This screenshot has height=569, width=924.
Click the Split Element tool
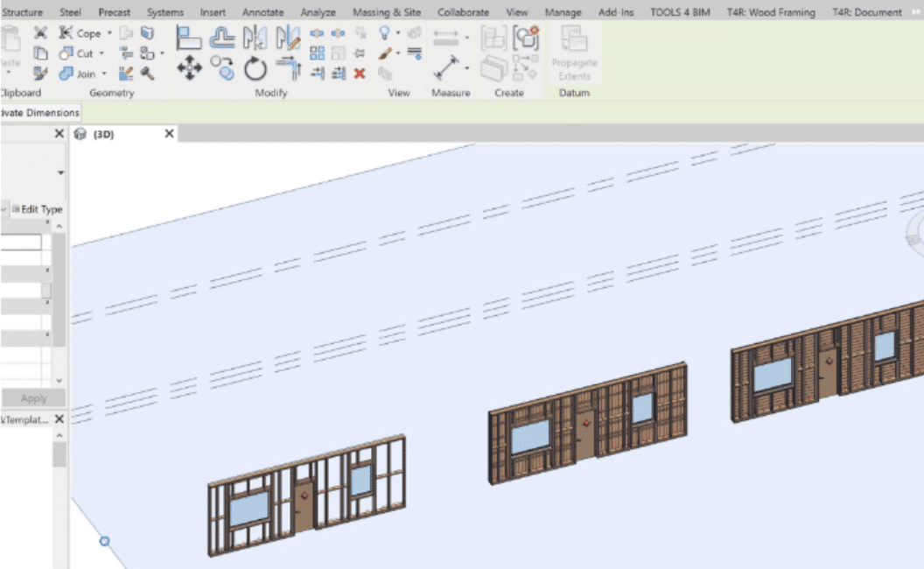point(317,33)
